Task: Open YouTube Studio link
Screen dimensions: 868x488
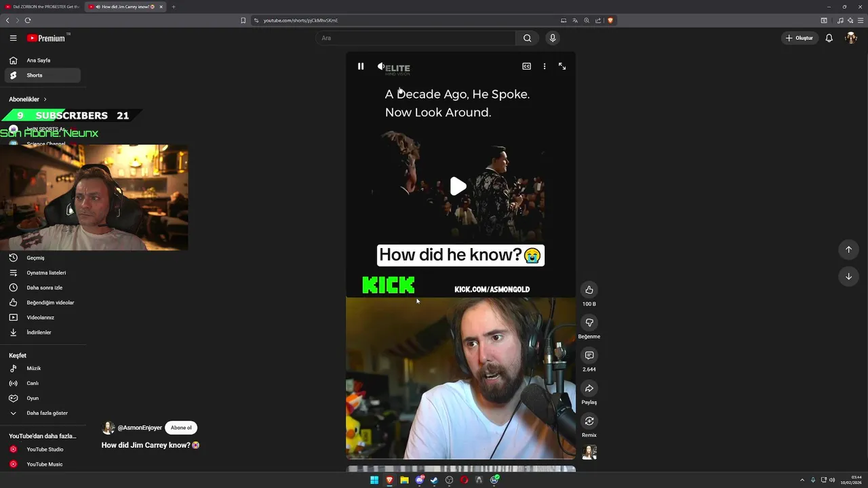Action: pos(43,449)
